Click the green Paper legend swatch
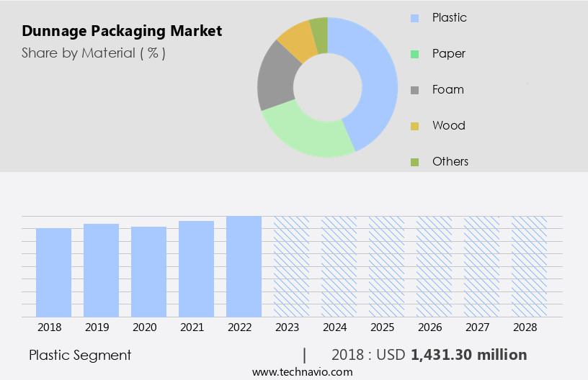The height and width of the screenshot is (380, 588). [x=414, y=54]
